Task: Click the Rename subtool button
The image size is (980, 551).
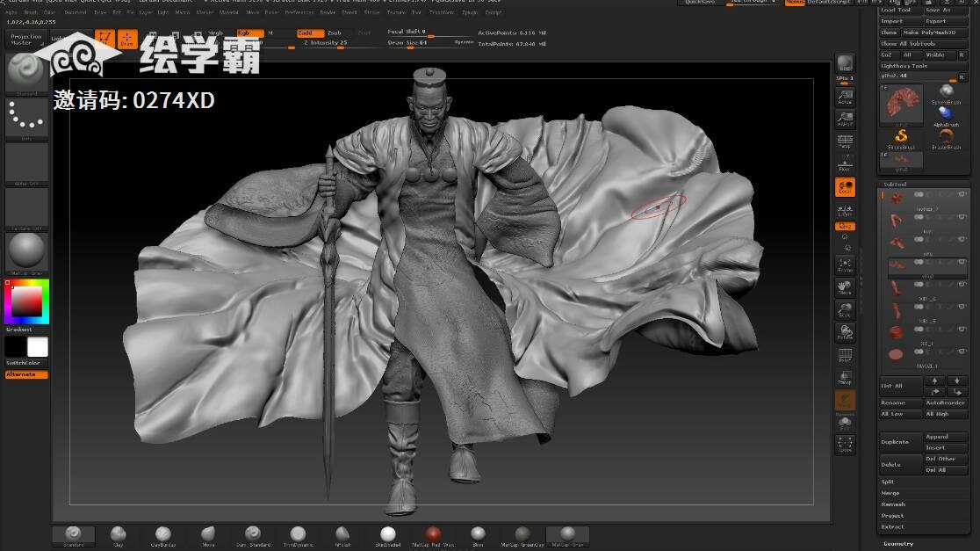Action: click(900, 402)
